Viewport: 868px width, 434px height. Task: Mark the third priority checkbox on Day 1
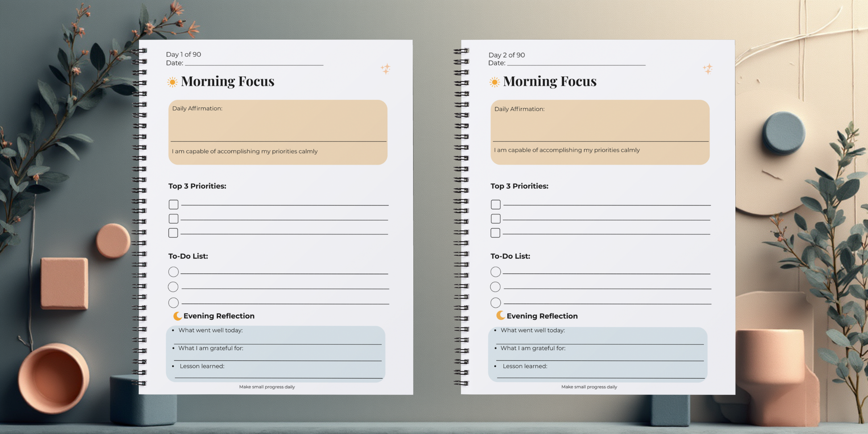(x=173, y=233)
